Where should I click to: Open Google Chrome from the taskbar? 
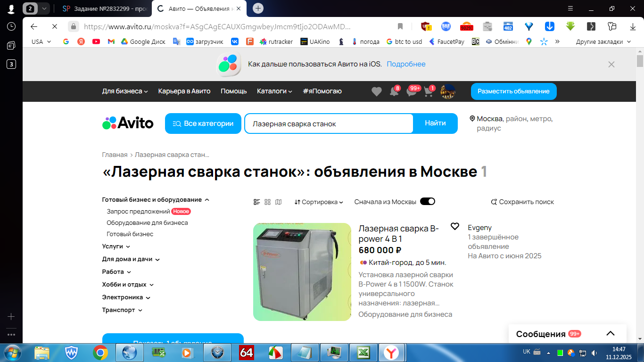tap(100, 352)
